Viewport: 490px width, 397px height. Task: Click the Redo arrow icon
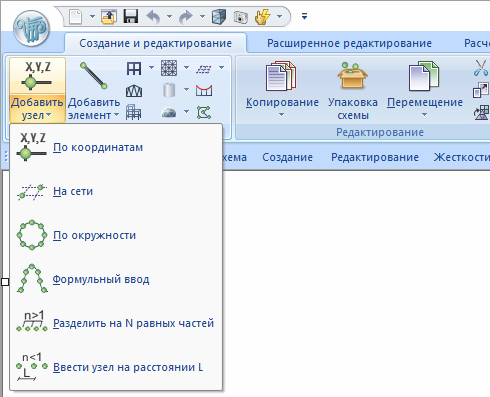pyautogui.click(x=186, y=16)
